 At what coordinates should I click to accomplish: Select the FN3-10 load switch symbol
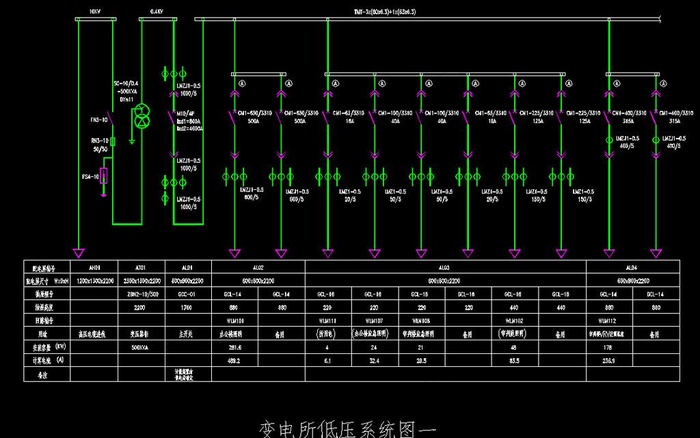click(111, 119)
